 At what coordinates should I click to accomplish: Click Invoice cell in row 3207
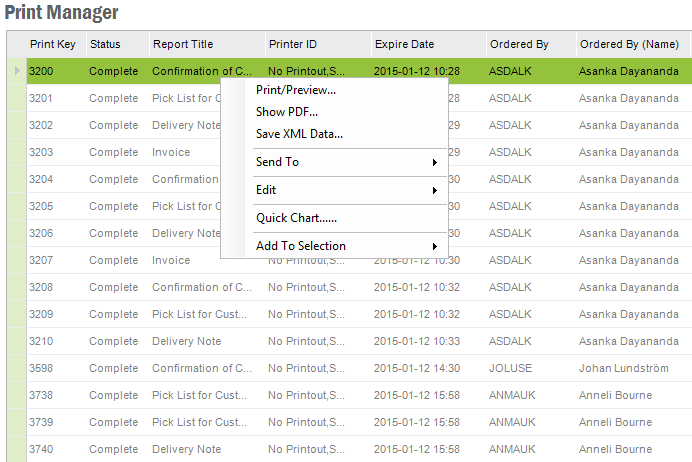tap(171, 260)
